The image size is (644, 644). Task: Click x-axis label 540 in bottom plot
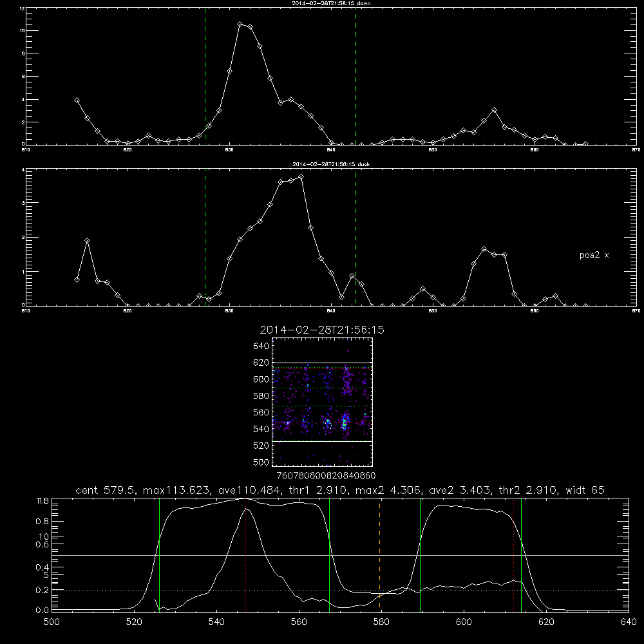tap(216, 622)
